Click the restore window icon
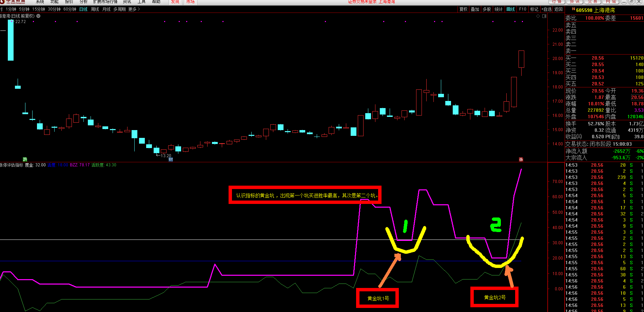This screenshot has height=312, width=644. pyautogui.click(x=631, y=2)
